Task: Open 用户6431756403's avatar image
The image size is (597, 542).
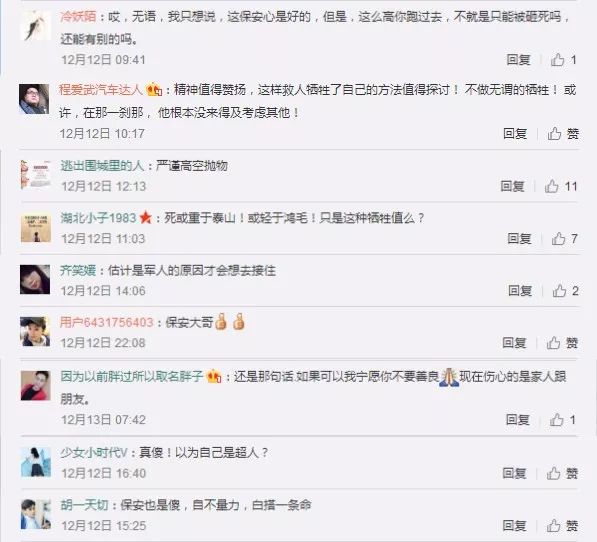Action: (35, 332)
